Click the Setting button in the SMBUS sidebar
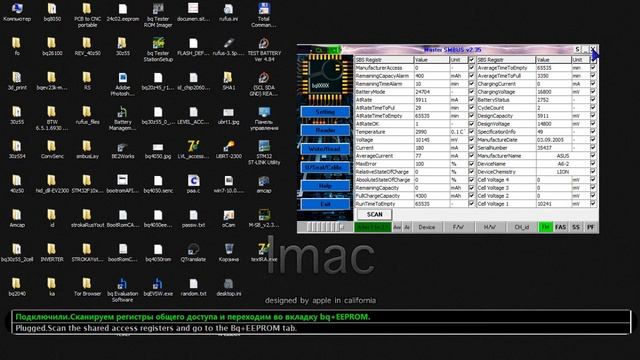640x360 pixels. click(325, 112)
